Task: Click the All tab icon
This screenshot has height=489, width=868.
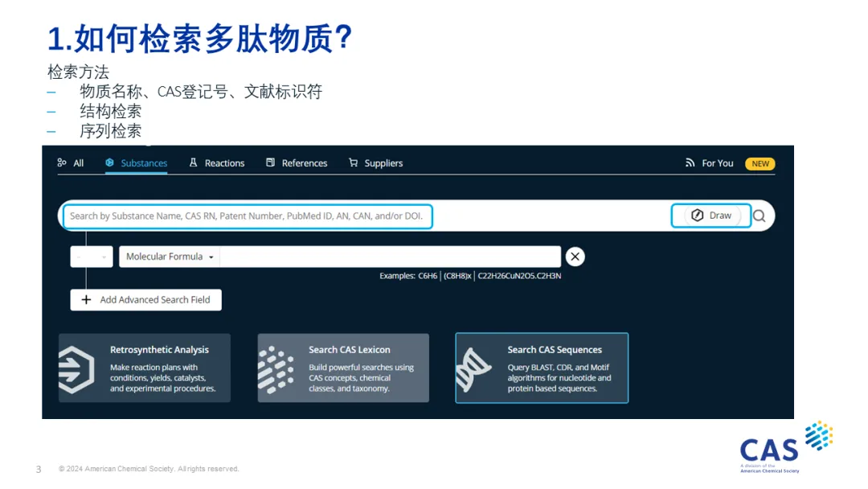Action: (61, 162)
